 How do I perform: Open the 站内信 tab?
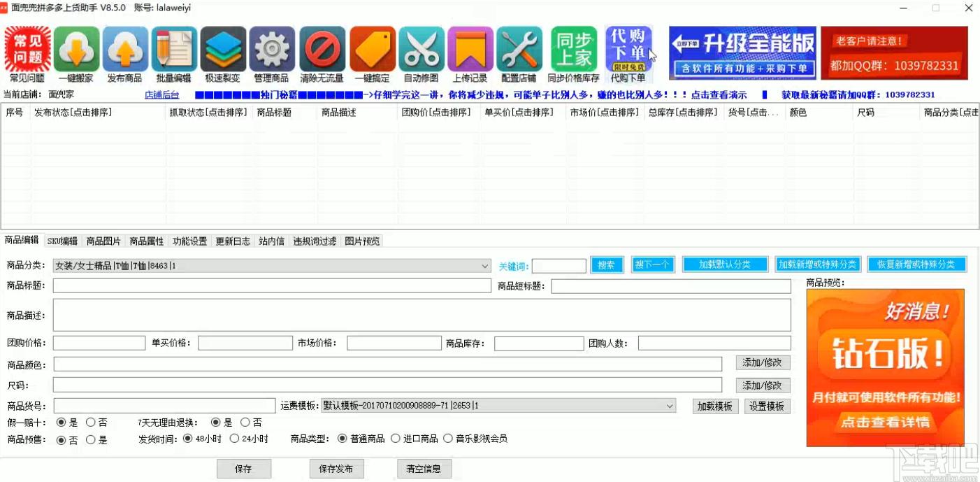click(272, 241)
